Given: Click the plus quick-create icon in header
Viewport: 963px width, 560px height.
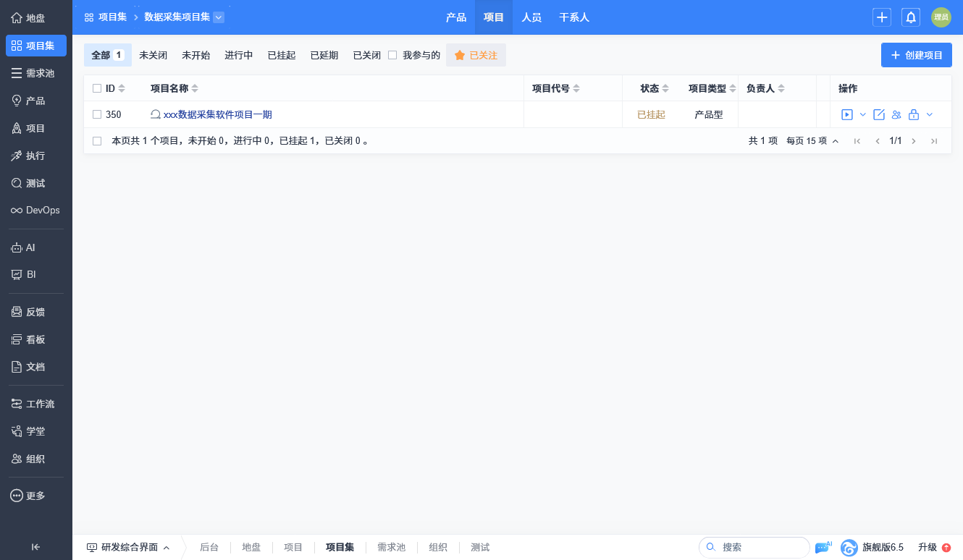Looking at the screenshot, I should (882, 17).
